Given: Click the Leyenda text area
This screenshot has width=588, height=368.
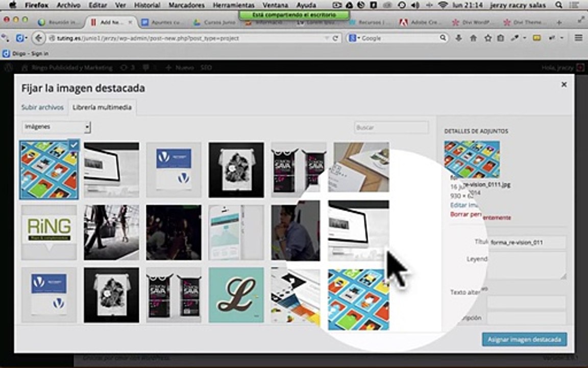Looking at the screenshot, I should 527,265.
